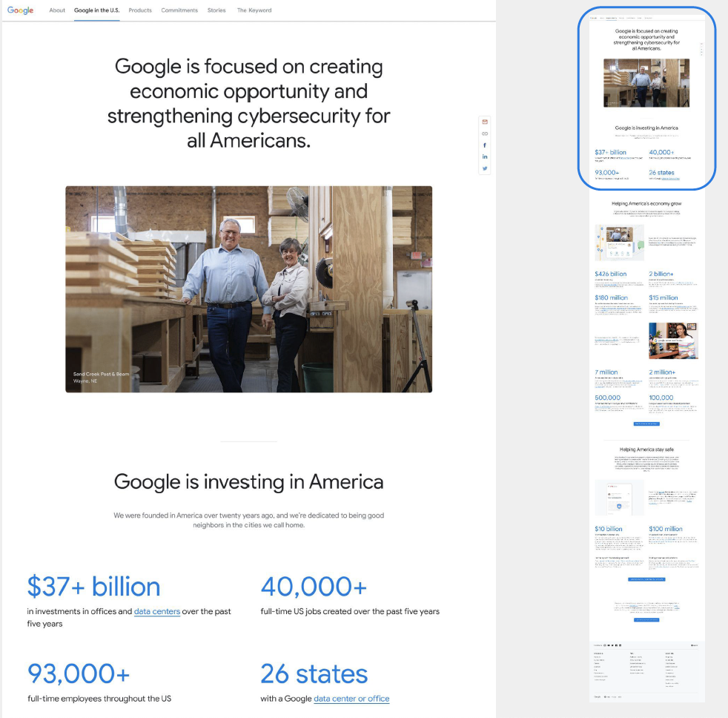Click the $100 million stat in the overview
Image resolution: width=728 pixels, height=718 pixels.
pyautogui.click(x=666, y=529)
